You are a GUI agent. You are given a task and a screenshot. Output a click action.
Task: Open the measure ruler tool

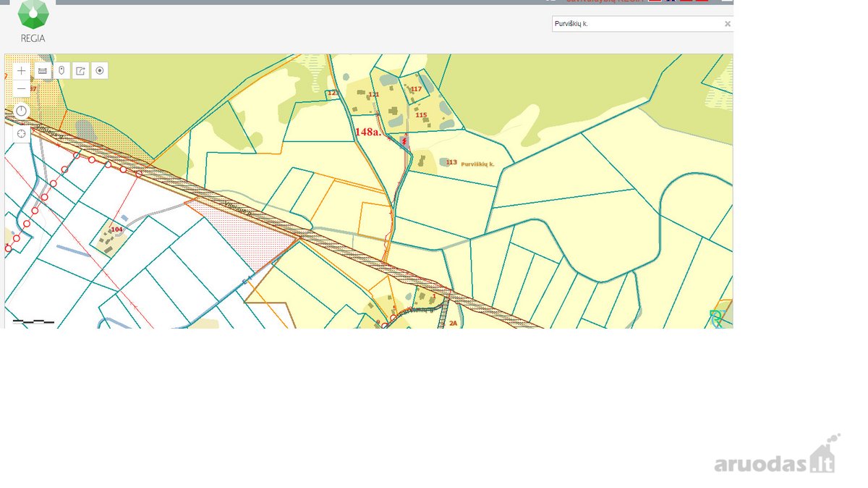[x=43, y=71]
